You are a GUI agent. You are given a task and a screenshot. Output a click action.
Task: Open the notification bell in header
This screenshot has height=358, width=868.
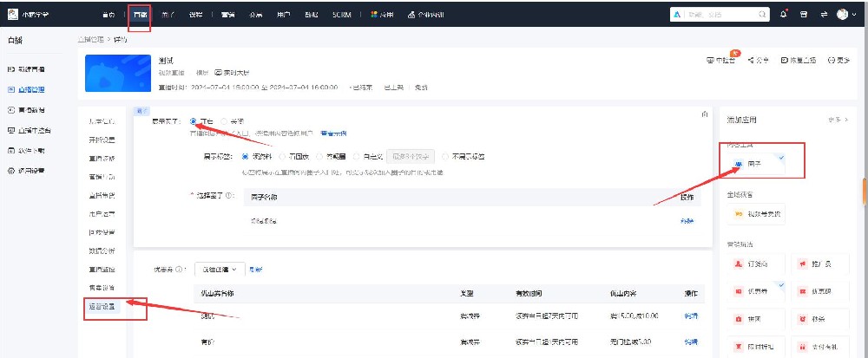[x=783, y=15]
